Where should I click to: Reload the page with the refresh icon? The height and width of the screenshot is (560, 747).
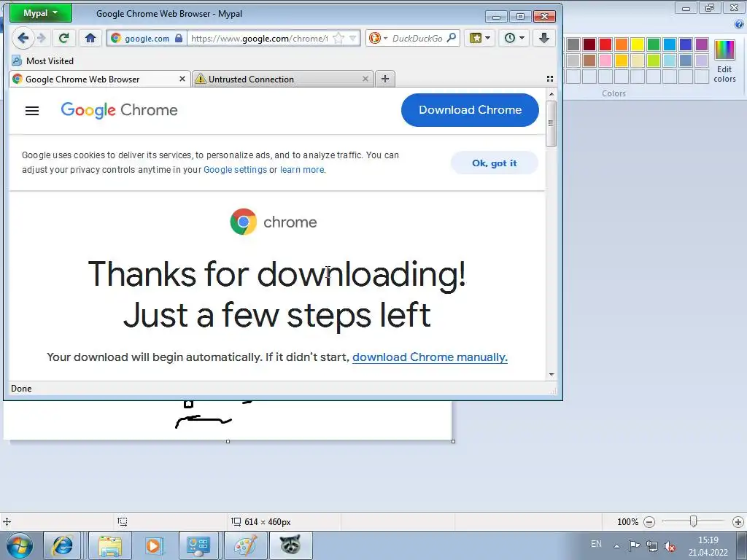(63, 38)
